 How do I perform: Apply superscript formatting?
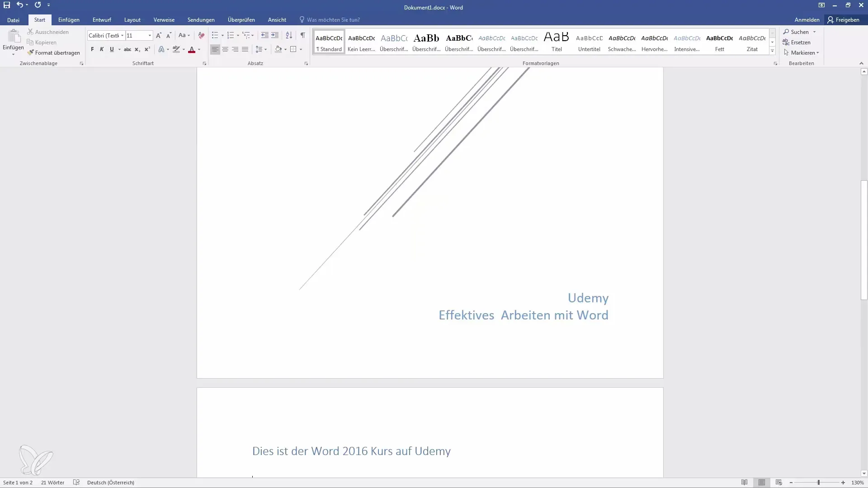pyautogui.click(x=147, y=49)
